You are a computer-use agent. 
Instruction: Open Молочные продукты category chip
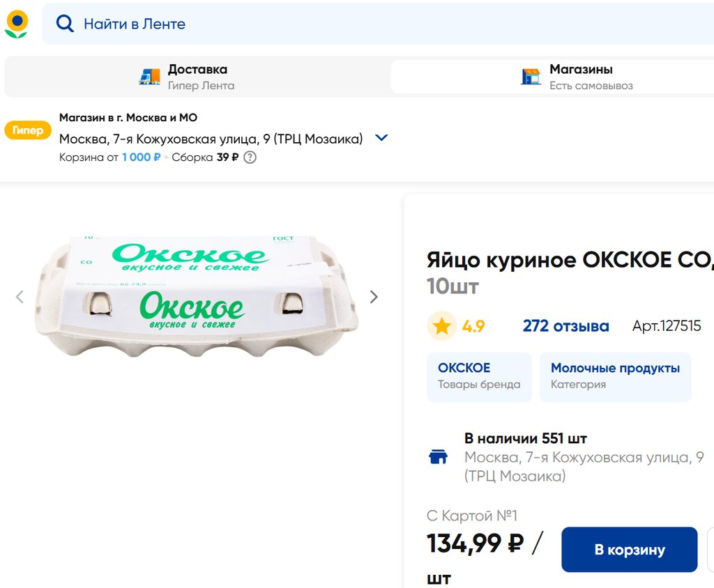click(x=615, y=376)
